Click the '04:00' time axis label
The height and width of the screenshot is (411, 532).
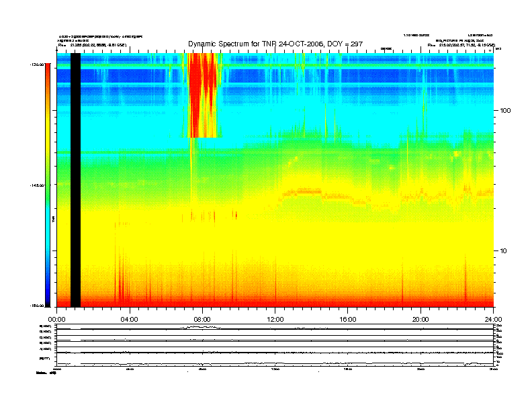click(130, 320)
